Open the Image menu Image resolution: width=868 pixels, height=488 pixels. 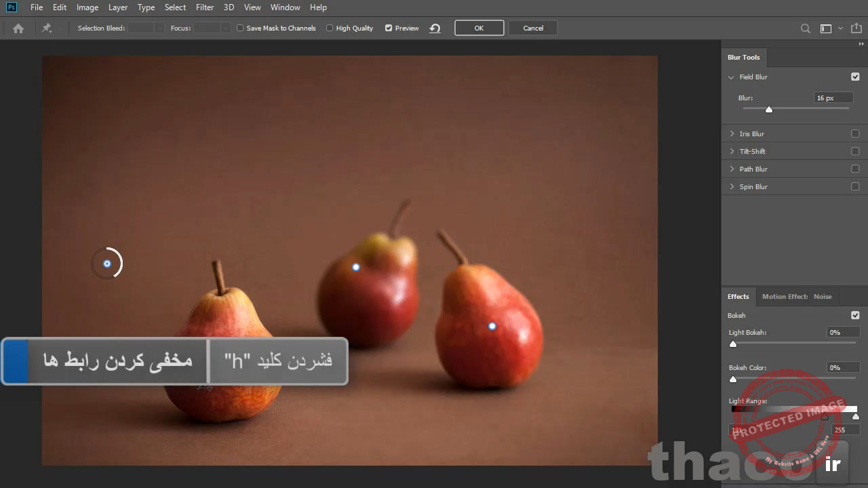87,7
